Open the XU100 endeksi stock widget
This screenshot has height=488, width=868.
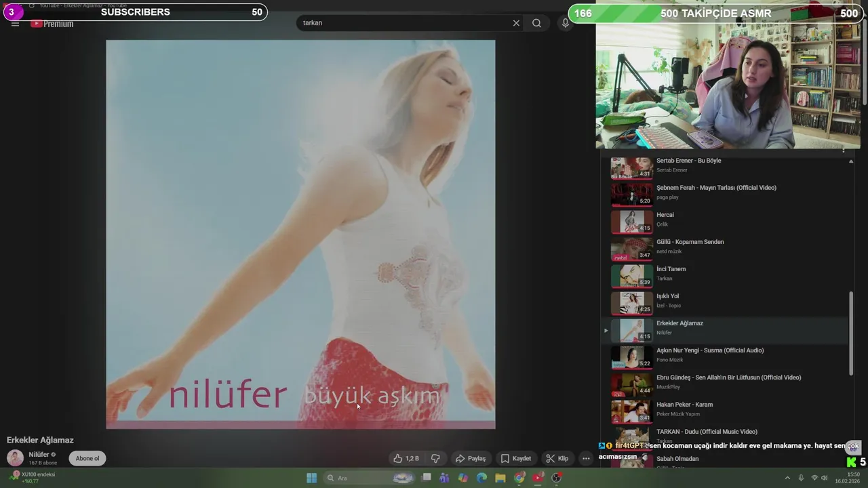[33, 478]
